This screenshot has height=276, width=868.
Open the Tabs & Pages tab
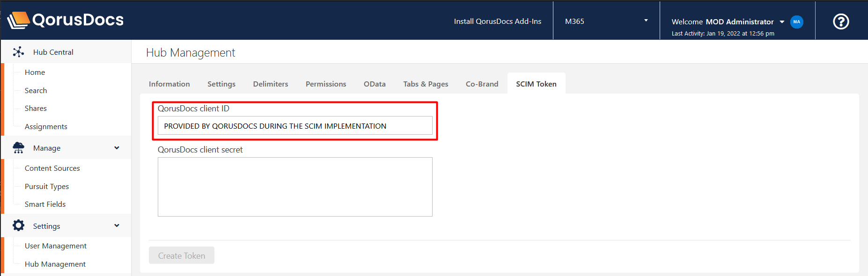(426, 84)
